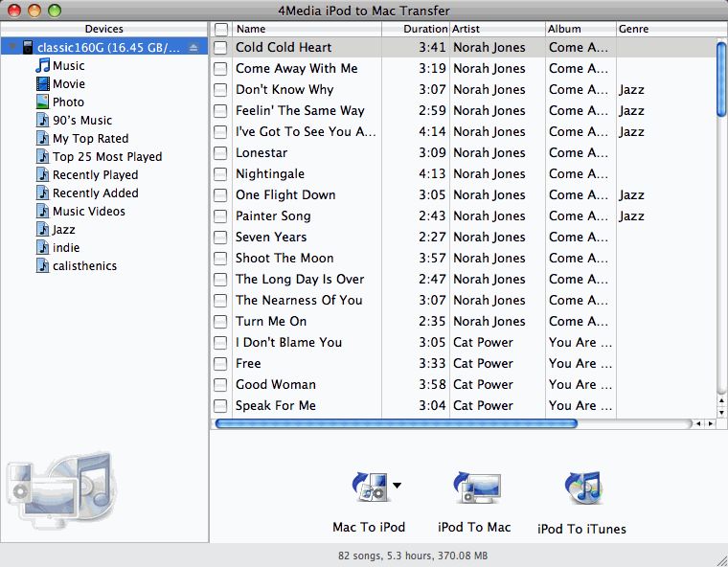Open the Recently Added playlist
The width and height of the screenshot is (728, 567).
pos(96,193)
